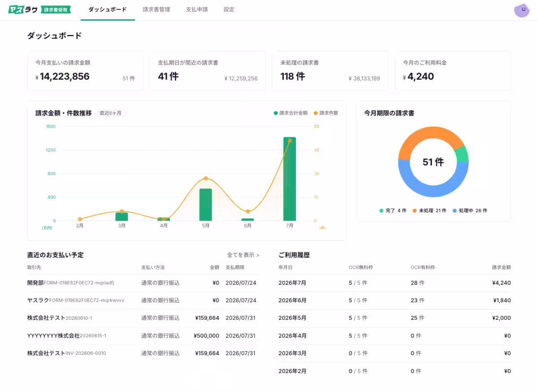This screenshot has width=538, height=392.
Task: Toggle 請求合計金額 legend series
Action: pyautogui.click(x=291, y=113)
